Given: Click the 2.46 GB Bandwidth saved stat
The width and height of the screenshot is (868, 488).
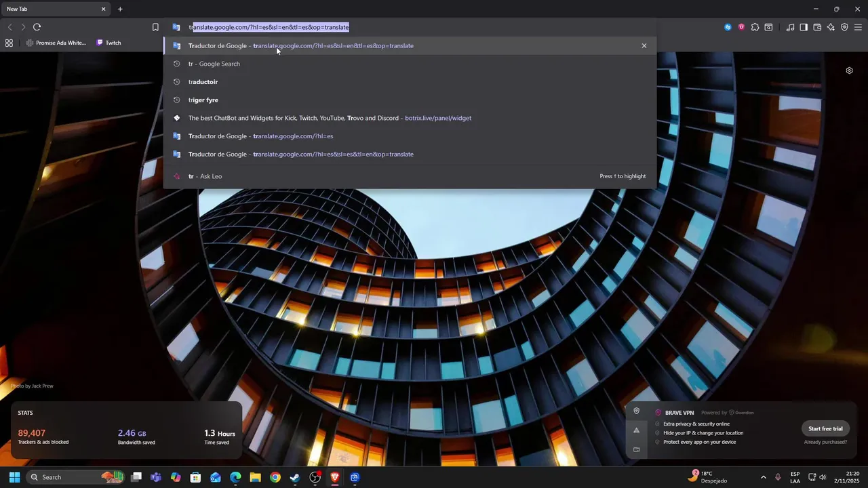Looking at the screenshot, I should coord(136,436).
